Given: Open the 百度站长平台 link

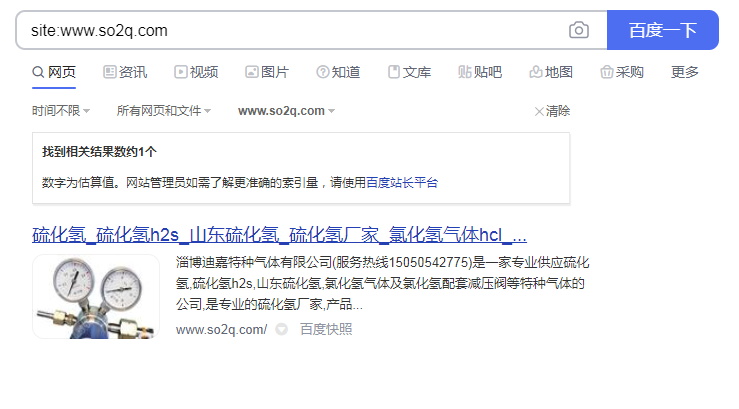Looking at the screenshot, I should click(x=402, y=183).
